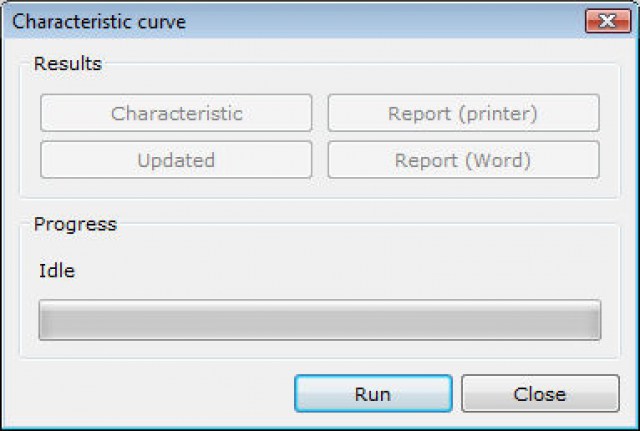Open the Report (printer) option
This screenshot has height=431, width=640.
pos(463,113)
